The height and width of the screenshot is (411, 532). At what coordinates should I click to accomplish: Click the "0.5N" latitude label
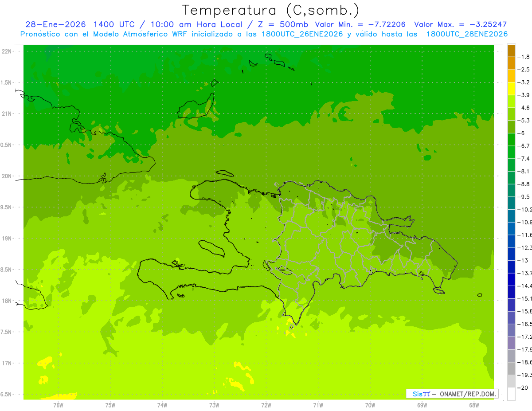pyautogui.click(x=7, y=145)
